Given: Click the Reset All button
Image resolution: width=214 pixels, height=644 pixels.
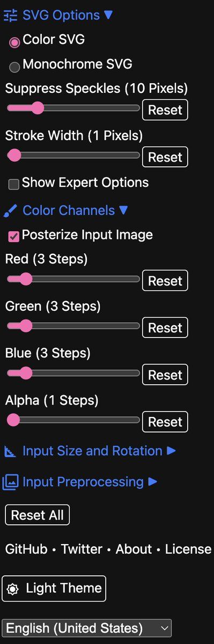Looking at the screenshot, I should (x=38, y=515).
